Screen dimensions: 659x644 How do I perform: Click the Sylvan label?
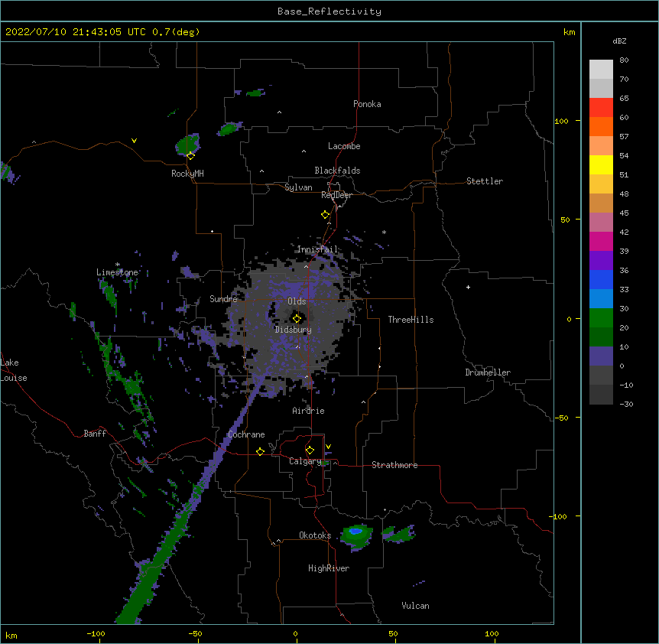point(298,187)
